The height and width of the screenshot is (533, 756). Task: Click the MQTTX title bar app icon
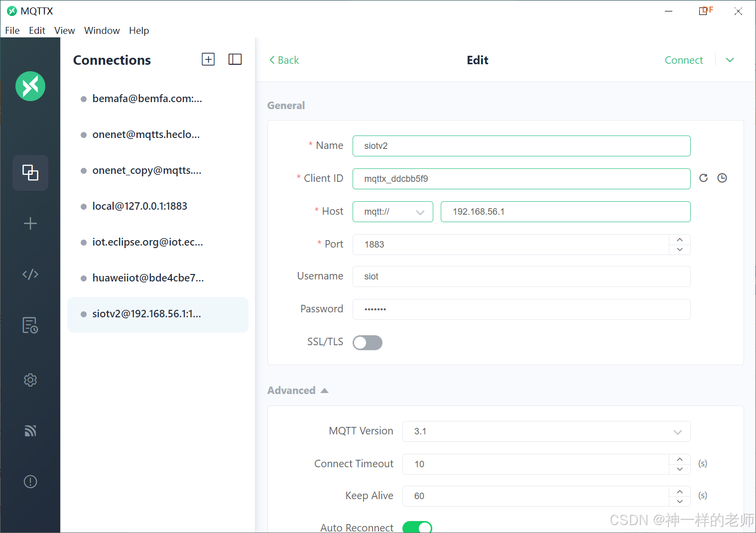coord(12,11)
